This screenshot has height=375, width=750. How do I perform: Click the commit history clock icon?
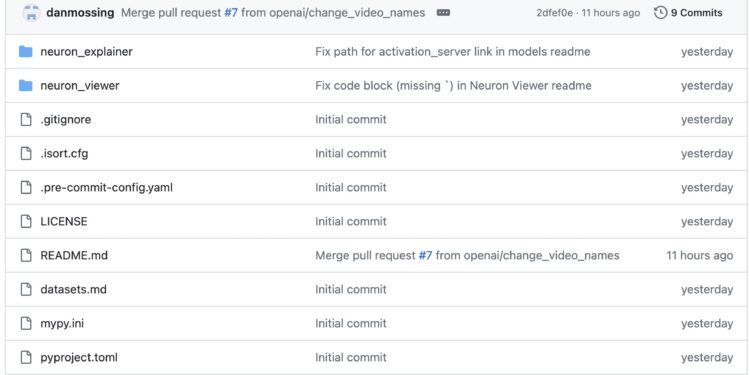click(660, 13)
